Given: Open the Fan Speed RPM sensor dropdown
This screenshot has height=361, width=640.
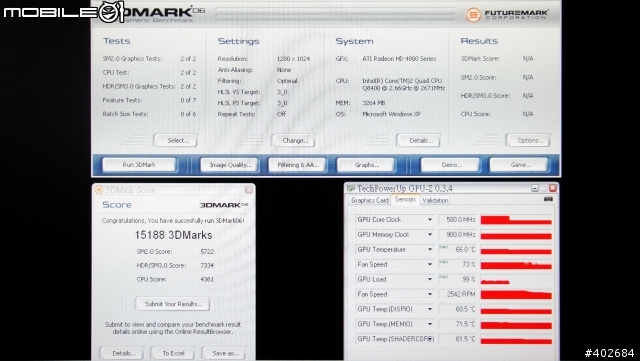Looking at the screenshot, I should (x=430, y=294).
